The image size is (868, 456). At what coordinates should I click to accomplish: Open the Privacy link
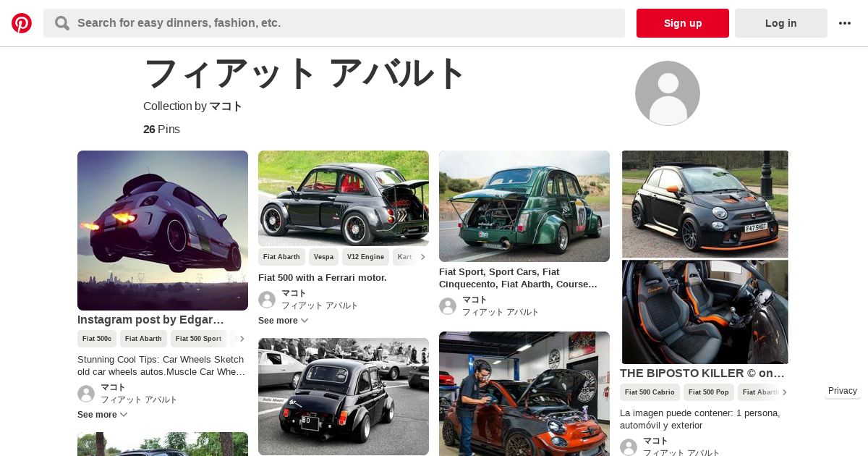pyautogui.click(x=843, y=391)
